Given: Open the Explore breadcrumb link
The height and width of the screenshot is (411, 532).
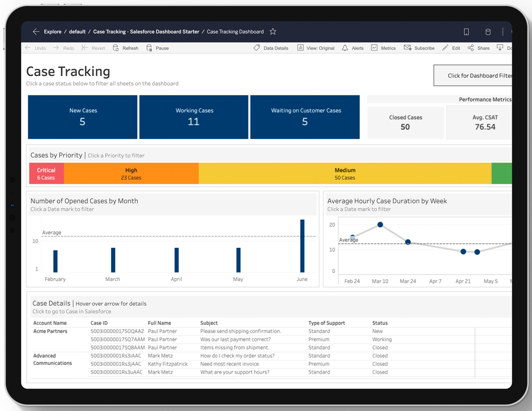Looking at the screenshot, I should tap(52, 31).
